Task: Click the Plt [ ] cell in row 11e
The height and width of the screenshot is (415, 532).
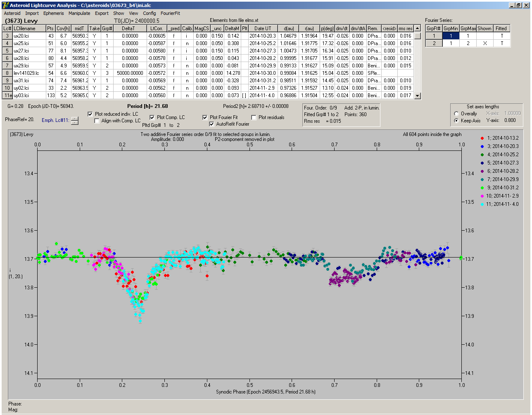Action: [245, 95]
